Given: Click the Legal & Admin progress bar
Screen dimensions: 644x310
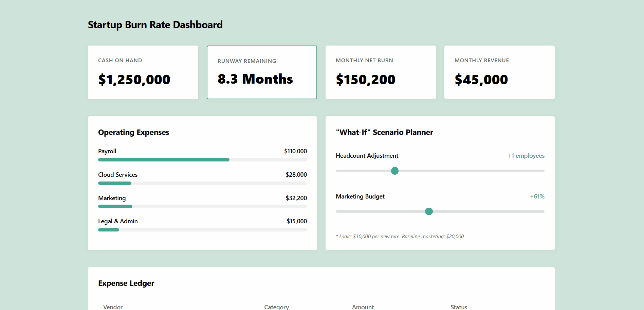Looking at the screenshot, I should [202, 230].
